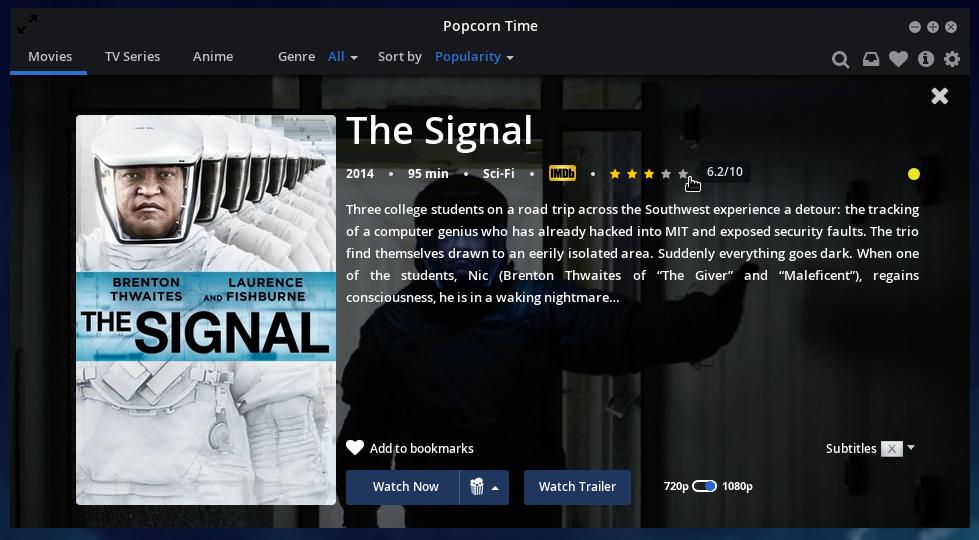The height and width of the screenshot is (540, 979).
Task: Click the Watch Now button
Action: click(x=403, y=487)
